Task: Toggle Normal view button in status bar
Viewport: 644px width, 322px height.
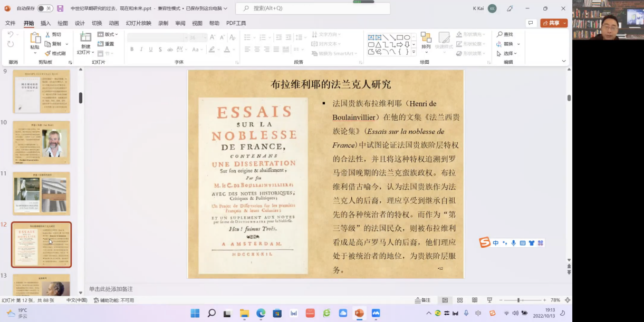Action: pyautogui.click(x=445, y=300)
